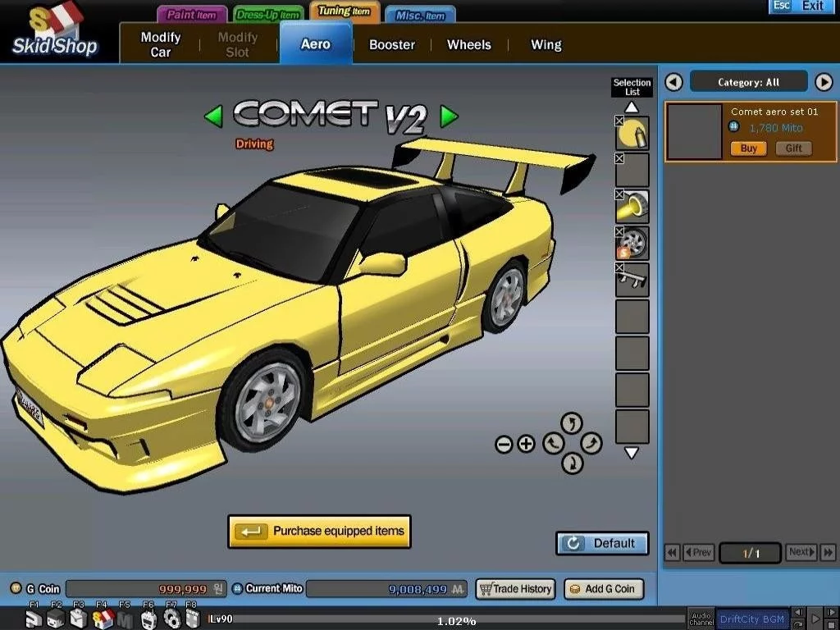
Task: Switch to the Paint Item tab
Action: pyautogui.click(x=191, y=15)
